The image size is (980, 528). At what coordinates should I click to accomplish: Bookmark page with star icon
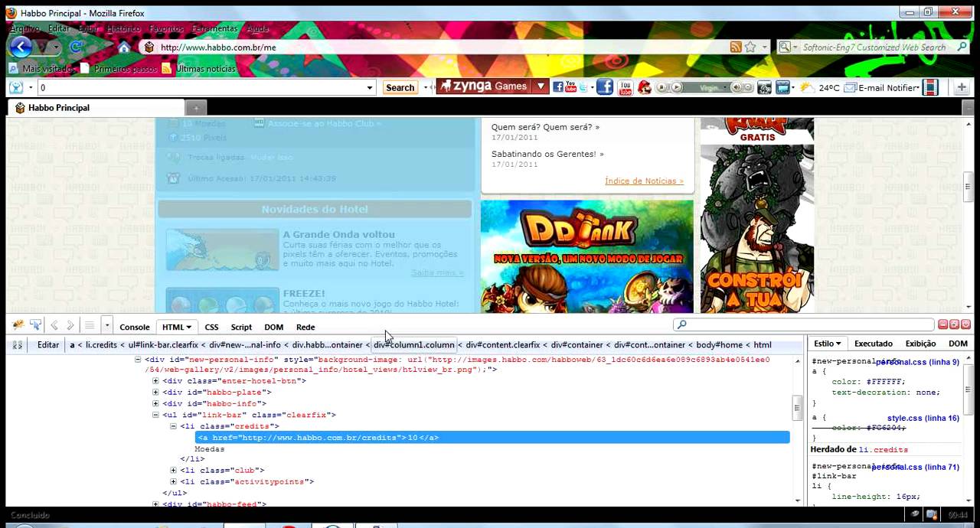point(751,47)
